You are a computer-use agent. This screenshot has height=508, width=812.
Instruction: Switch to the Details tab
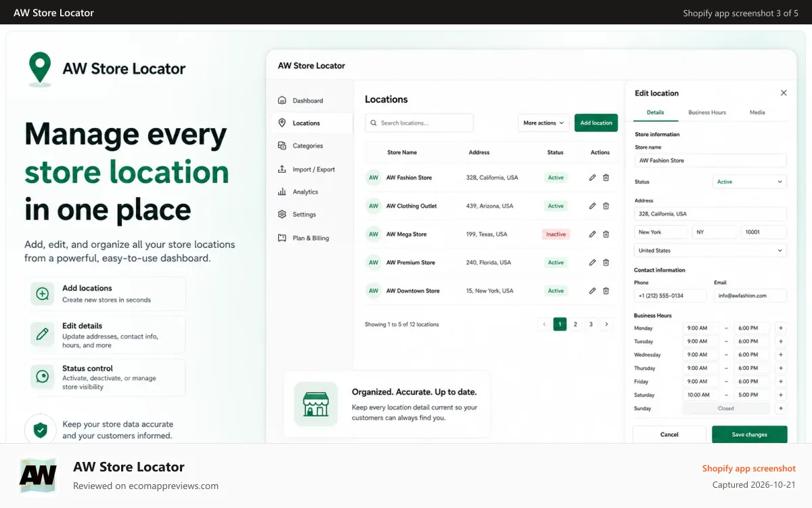pyautogui.click(x=655, y=112)
